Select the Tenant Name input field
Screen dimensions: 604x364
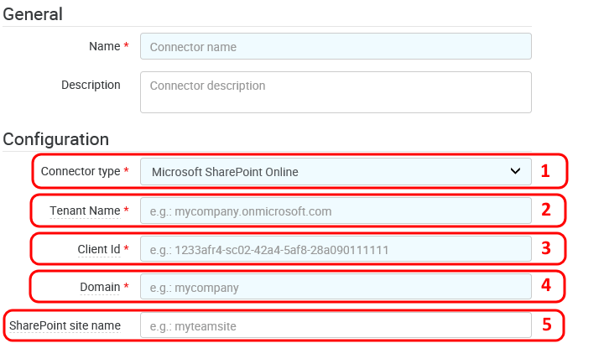click(336, 211)
